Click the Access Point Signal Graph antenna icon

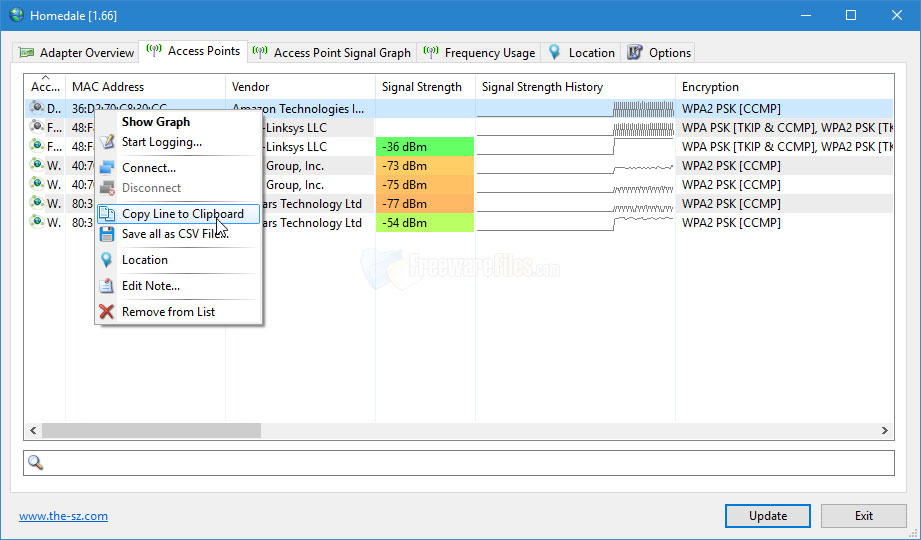click(260, 52)
